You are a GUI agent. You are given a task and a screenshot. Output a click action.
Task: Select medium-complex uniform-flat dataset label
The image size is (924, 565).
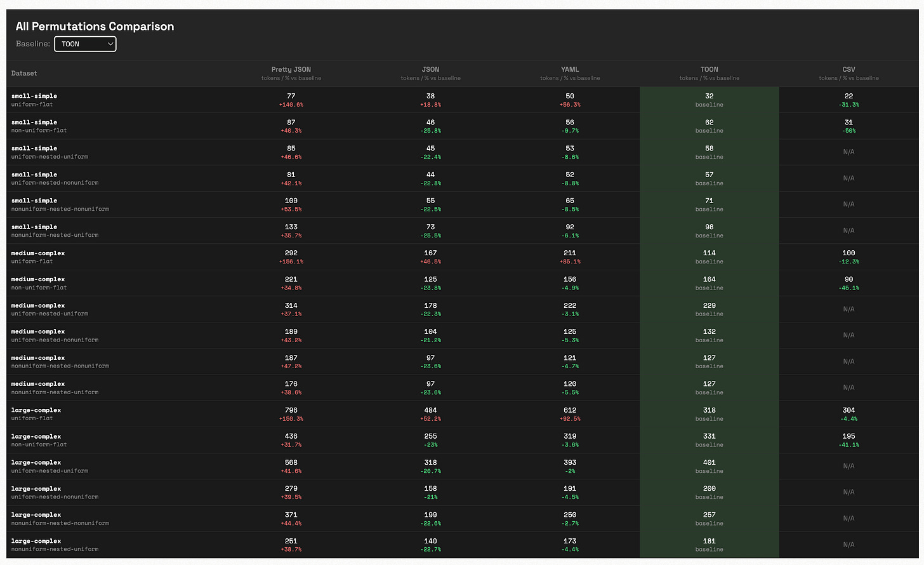coord(38,257)
